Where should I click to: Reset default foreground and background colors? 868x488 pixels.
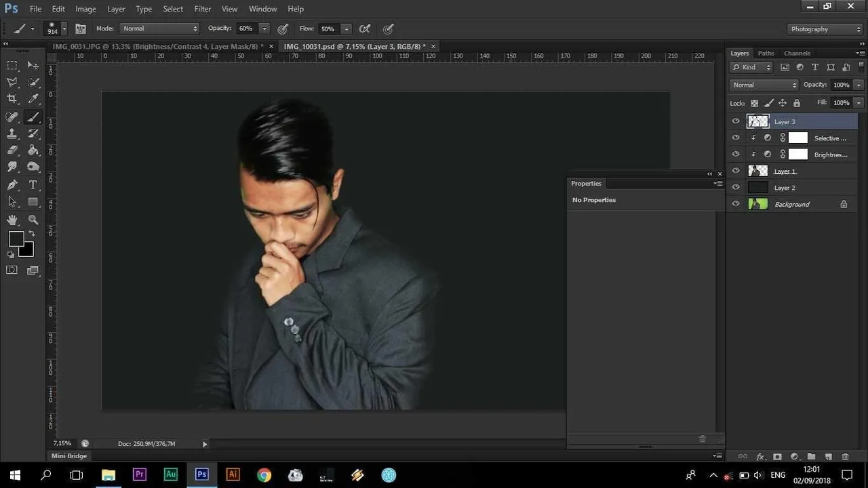[11, 255]
